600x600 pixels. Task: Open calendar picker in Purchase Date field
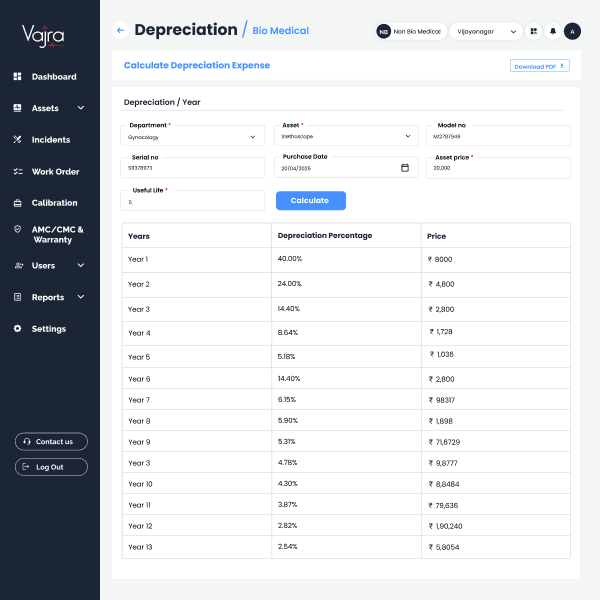(x=405, y=168)
